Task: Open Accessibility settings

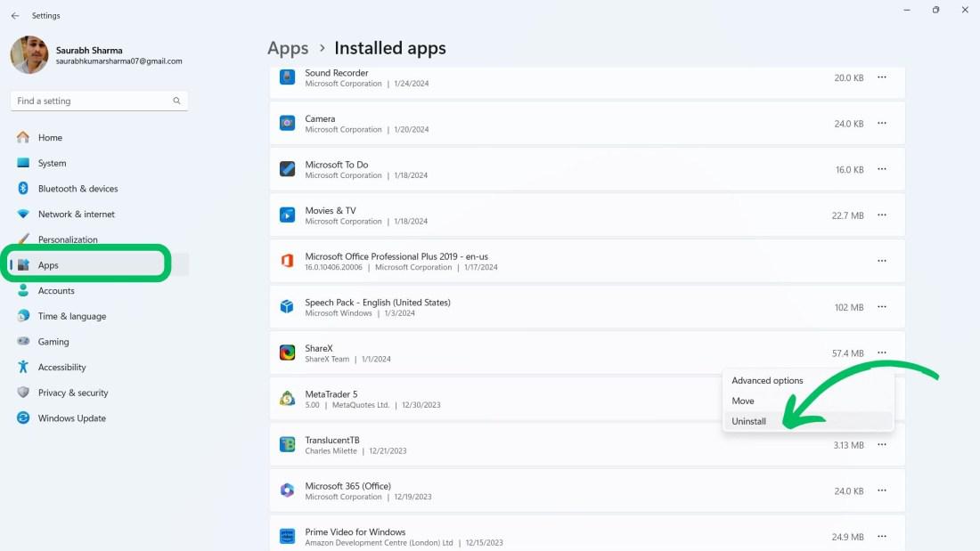Action: [99, 368]
